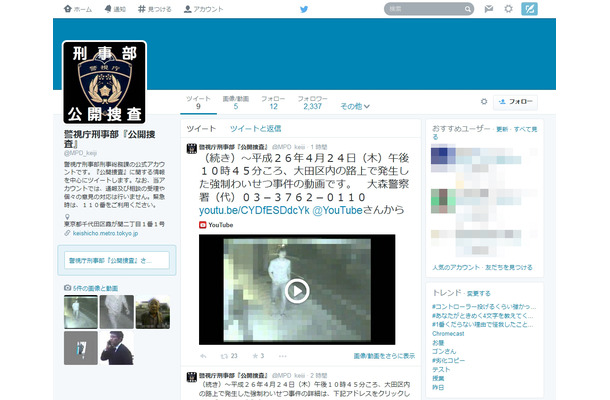
Task: Open trend テスト
Action: point(441,370)
